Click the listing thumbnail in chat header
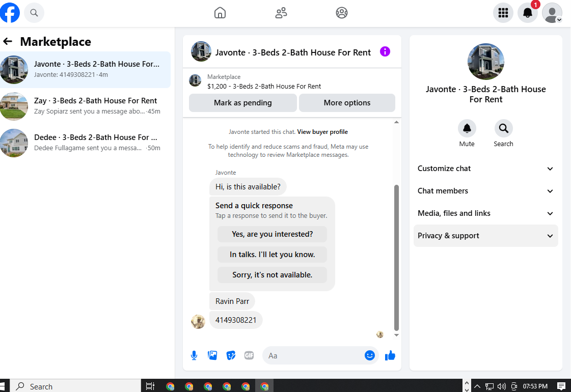 click(201, 51)
